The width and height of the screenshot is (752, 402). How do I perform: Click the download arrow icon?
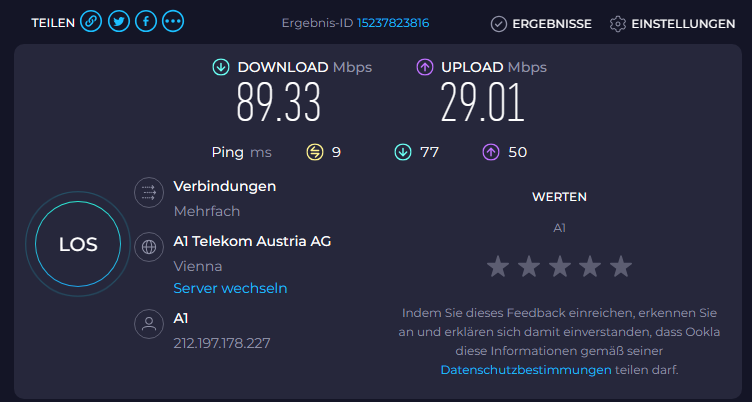point(221,67)
